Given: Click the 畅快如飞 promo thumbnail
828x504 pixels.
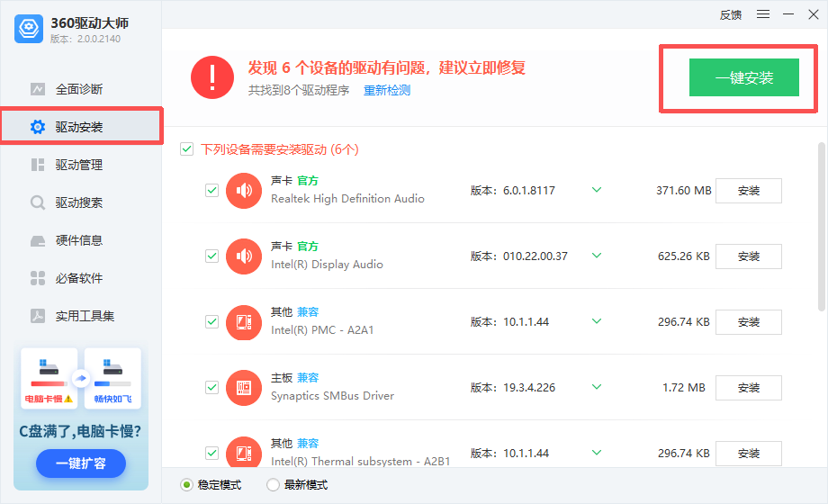Looking at the screenshot, I should (112, 378).
